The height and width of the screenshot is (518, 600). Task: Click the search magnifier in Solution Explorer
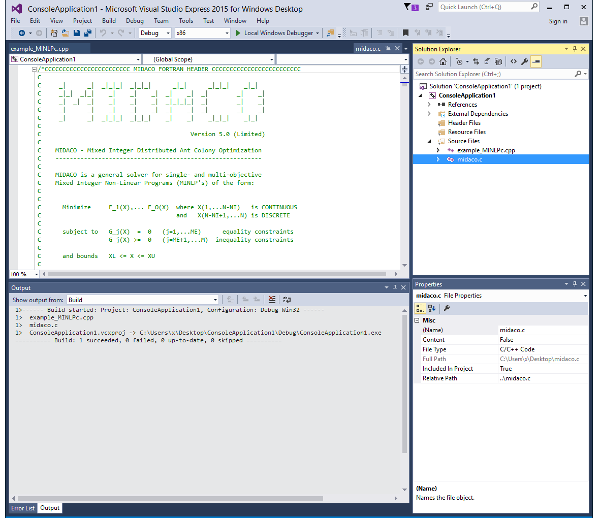pyautogui.click(x=578, y=74)
